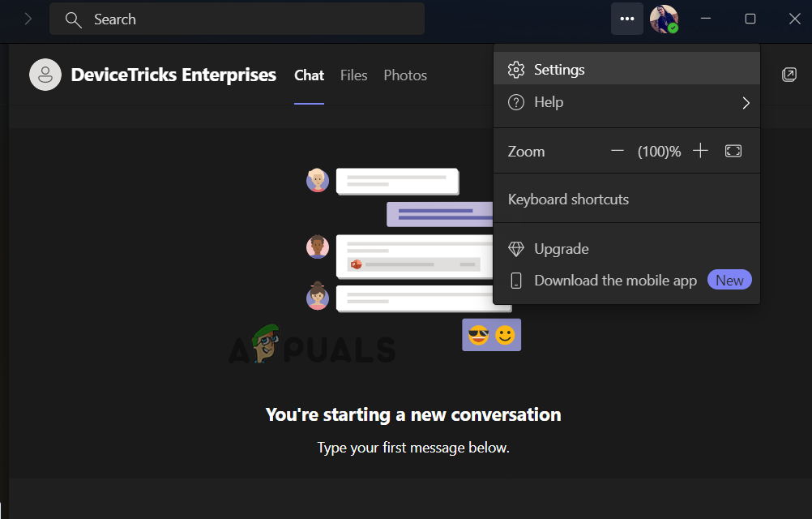Choose Settings from the open menu
The width and height of the screenshot is (812, 519).
[559, 70]
